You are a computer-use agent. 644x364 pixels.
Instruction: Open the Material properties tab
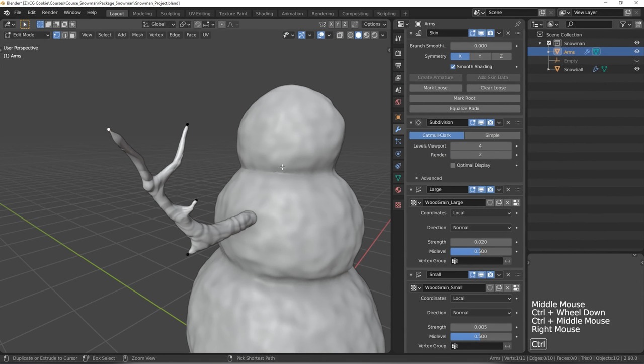(x=398, y=190)
